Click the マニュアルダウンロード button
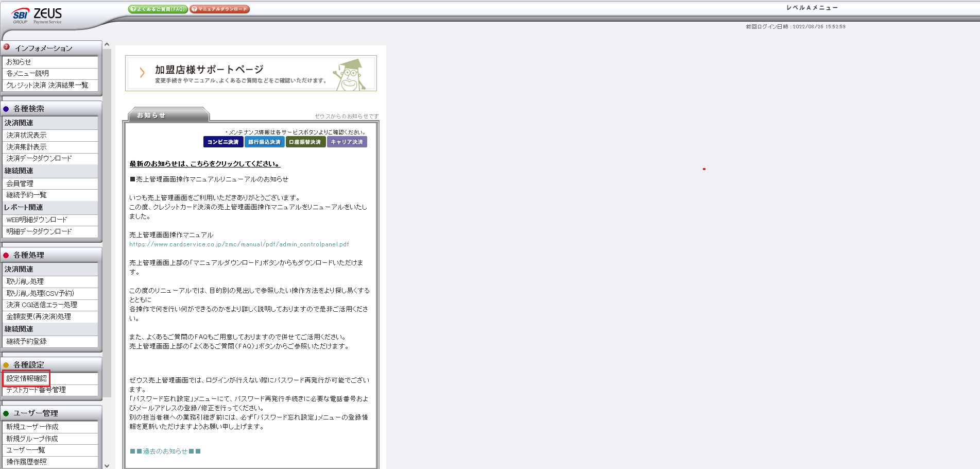This screenshot has width=980, height=469. [220, 9]
